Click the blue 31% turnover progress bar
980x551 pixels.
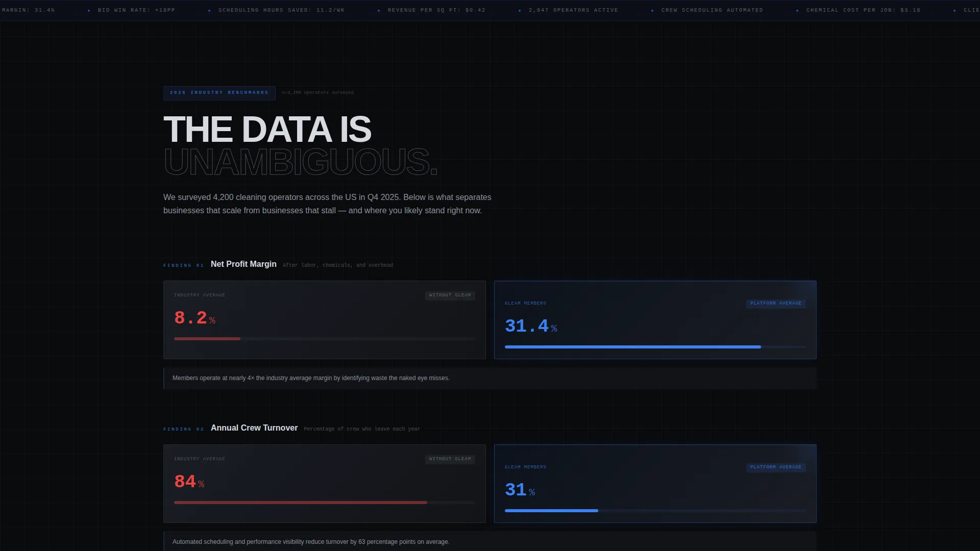coord(551,511)
